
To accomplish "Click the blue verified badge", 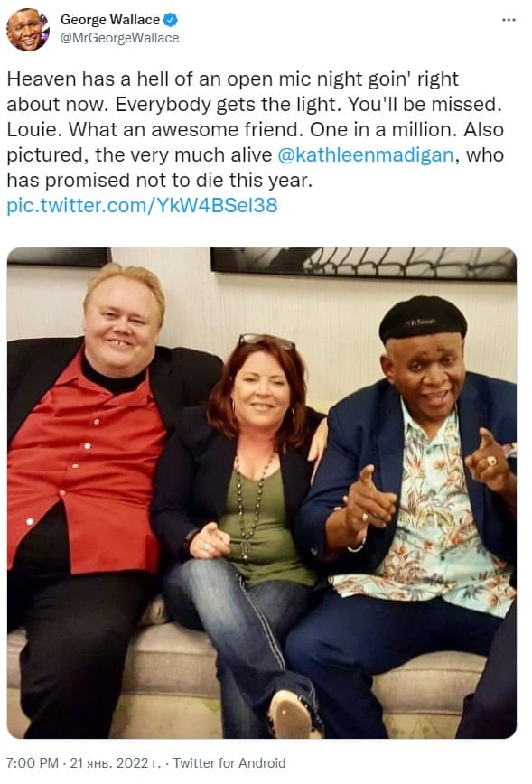I will (171, 20).
